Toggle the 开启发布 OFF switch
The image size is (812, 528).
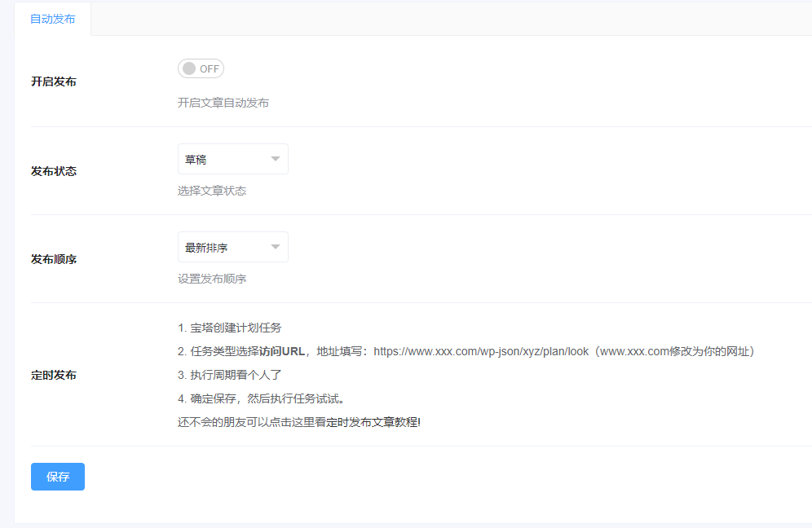tap(201, 68)
